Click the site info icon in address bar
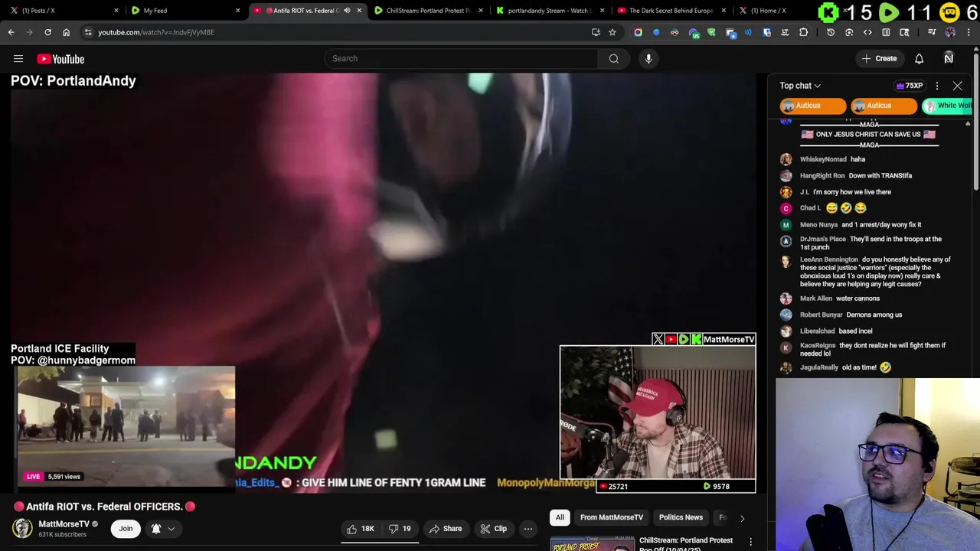Viewport: 980px width, 551px height. click(x=88, y=32)
